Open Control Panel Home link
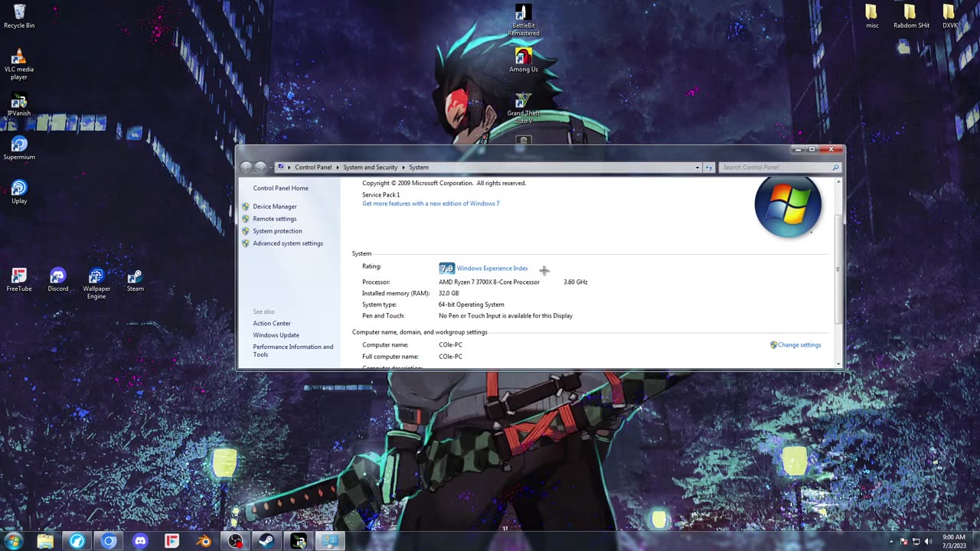Viewport: 980px width, 551px height. (281, 188)
